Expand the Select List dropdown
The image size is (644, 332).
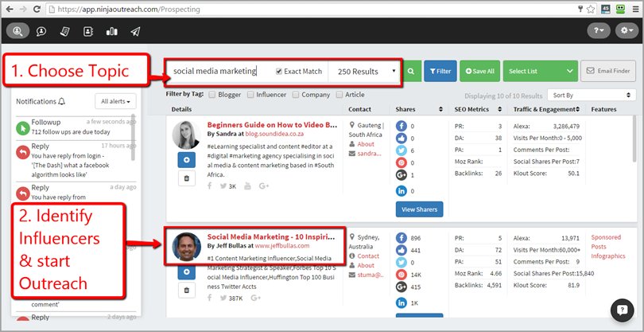click(540, 71)
